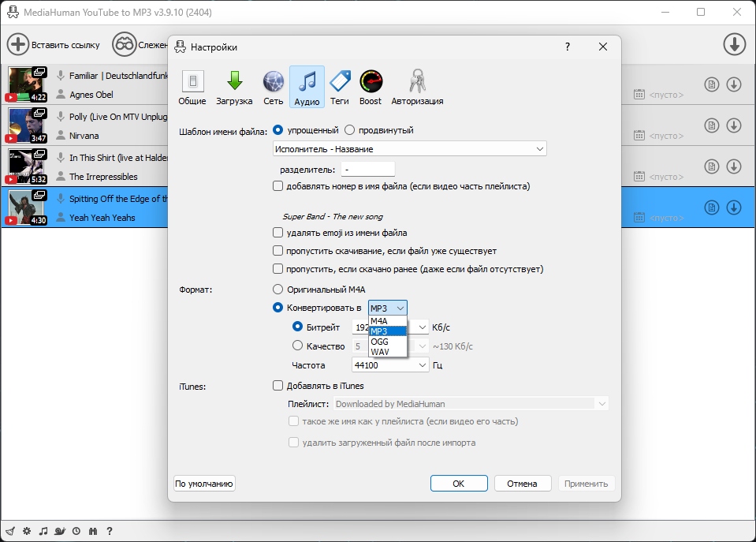This screenshot has width=756, height=542.
Task: Enable удалять emoji из имени файла checkbox
Action: [277, 233]
